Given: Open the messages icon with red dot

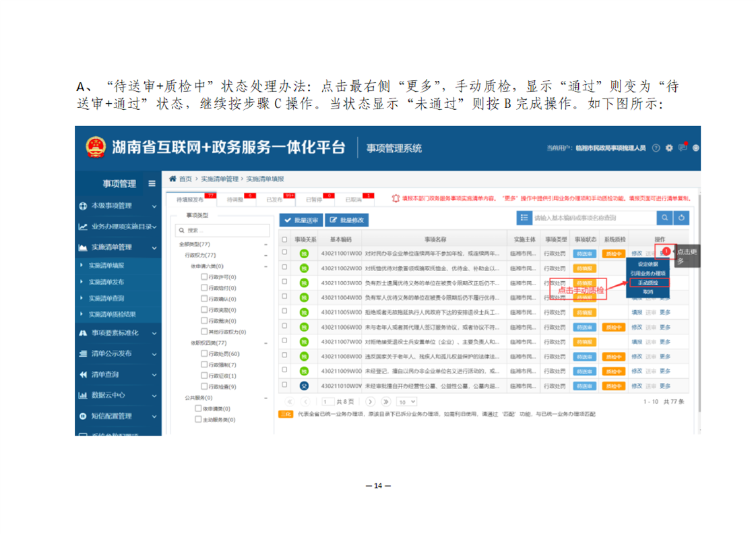Looking at the screenshot, I should (683, 147).
